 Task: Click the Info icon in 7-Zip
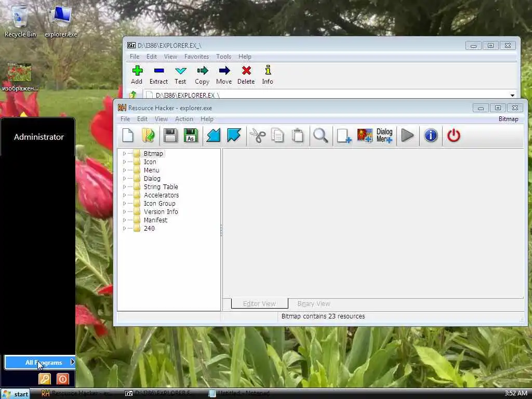click(268, 70)
